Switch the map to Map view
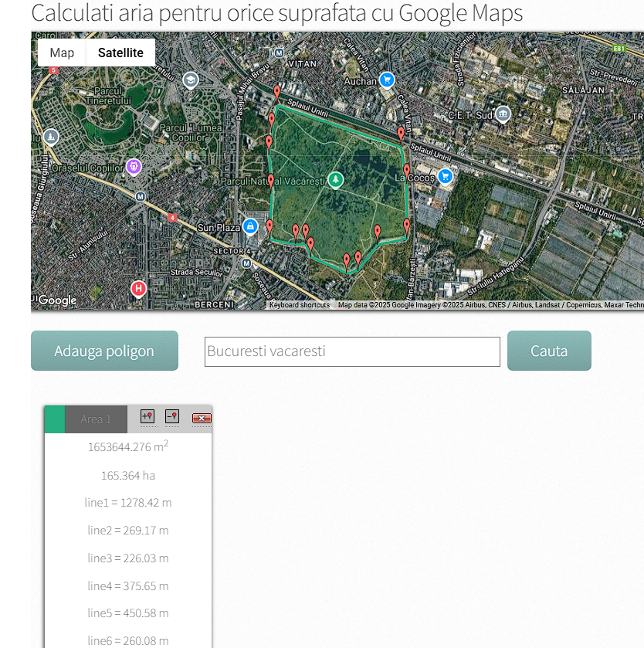 coord(62,53)
